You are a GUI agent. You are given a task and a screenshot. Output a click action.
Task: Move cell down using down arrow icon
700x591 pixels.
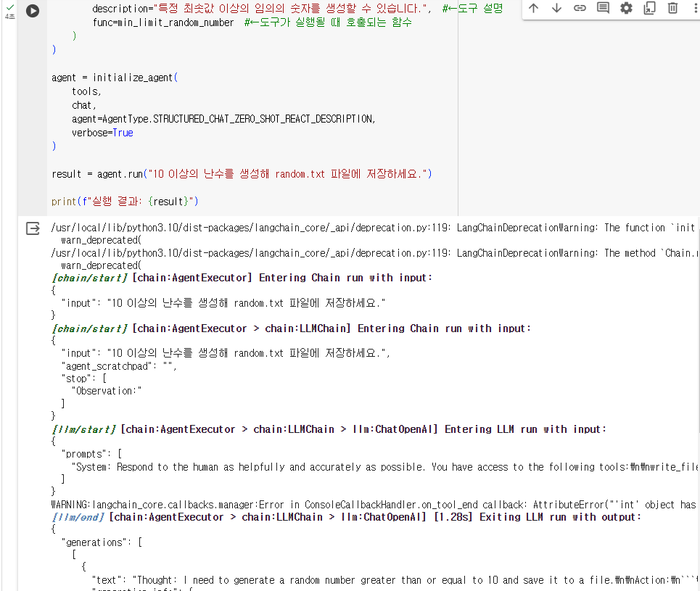(x=556, y=8)
